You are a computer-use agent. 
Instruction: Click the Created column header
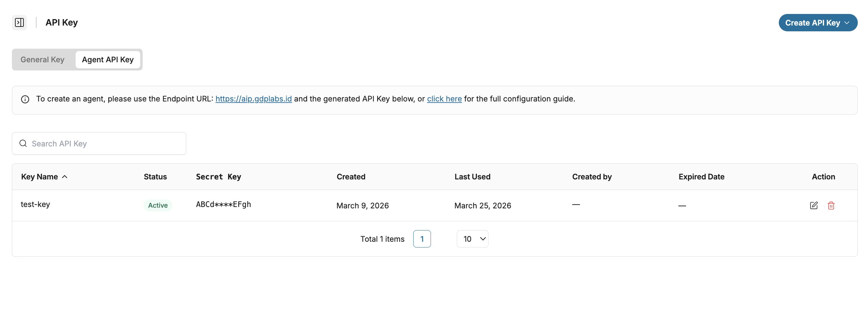pos(351,177)
